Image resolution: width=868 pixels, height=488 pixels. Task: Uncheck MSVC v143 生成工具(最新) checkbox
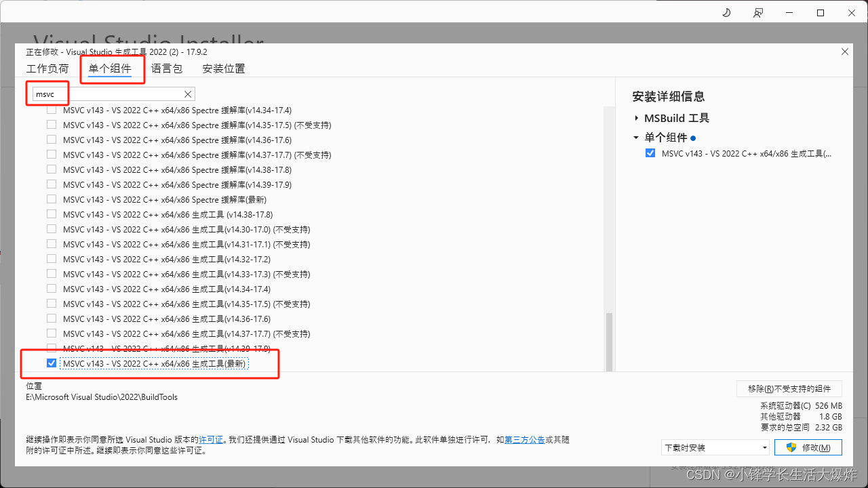pyautogui.click(x=52, y=363)
